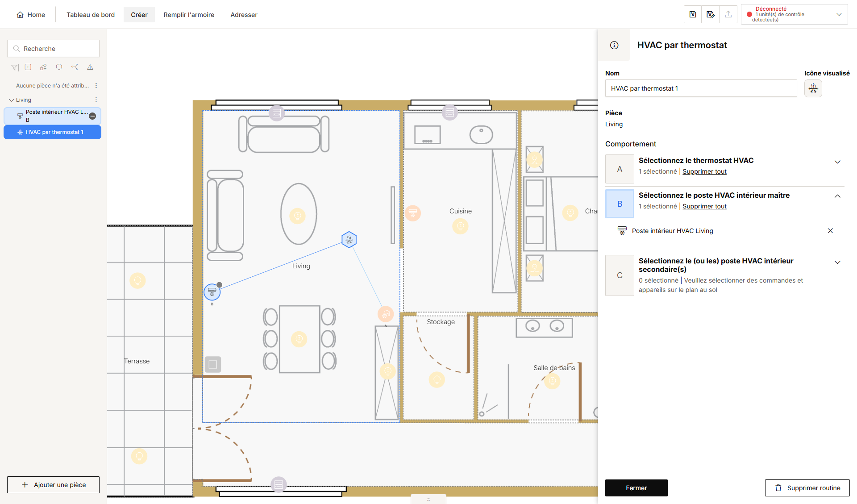This screenshot has width=857, height=504.
Task: Click the light icon under Cuisine label
Action: pos(460,226)
